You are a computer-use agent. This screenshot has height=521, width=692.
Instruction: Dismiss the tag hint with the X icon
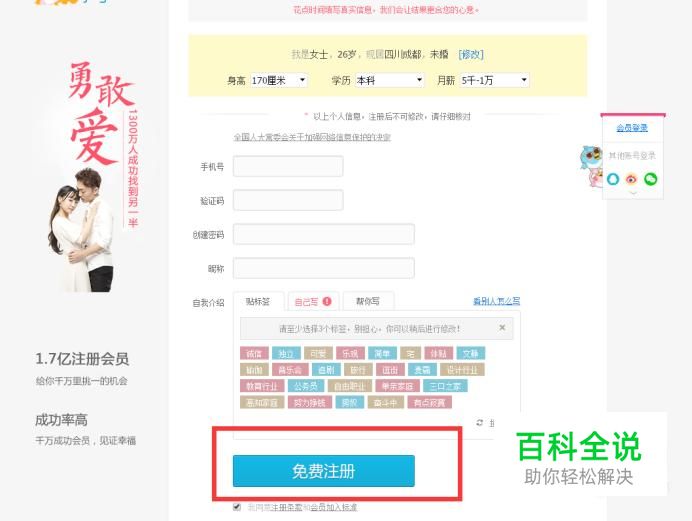(x=502, y=328)
